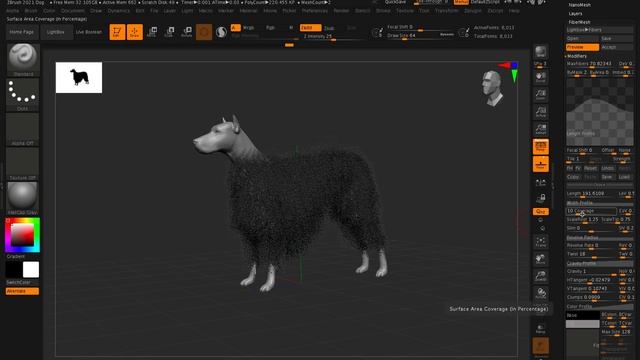Toggle the Floor grid orange icon
The image size is (640, 360).
540,164
